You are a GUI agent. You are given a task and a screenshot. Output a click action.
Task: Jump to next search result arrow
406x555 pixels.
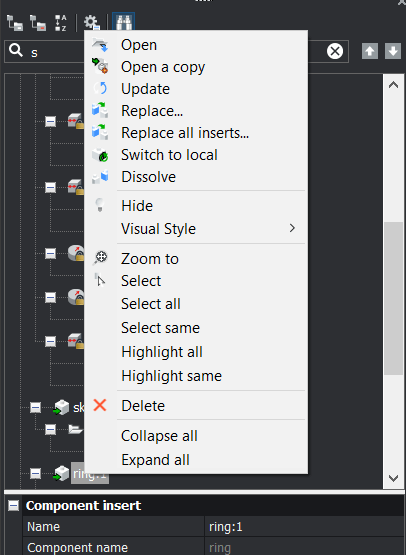tap(393, 51)
